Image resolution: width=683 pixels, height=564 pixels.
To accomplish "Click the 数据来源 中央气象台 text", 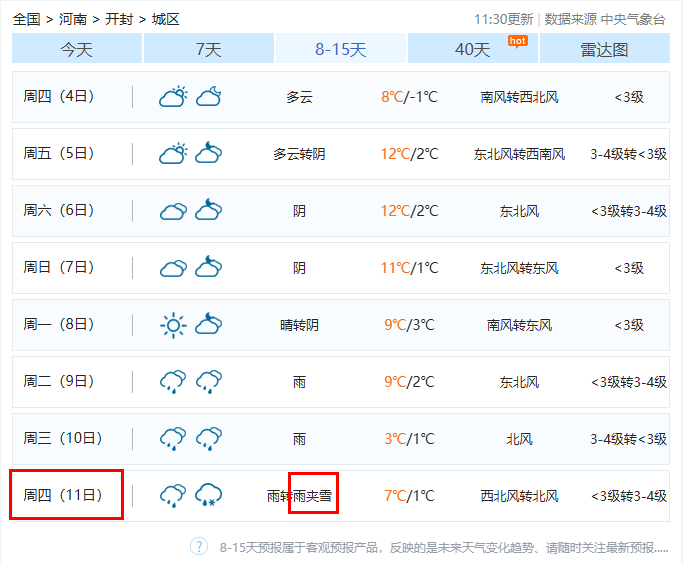I will 605,19.
